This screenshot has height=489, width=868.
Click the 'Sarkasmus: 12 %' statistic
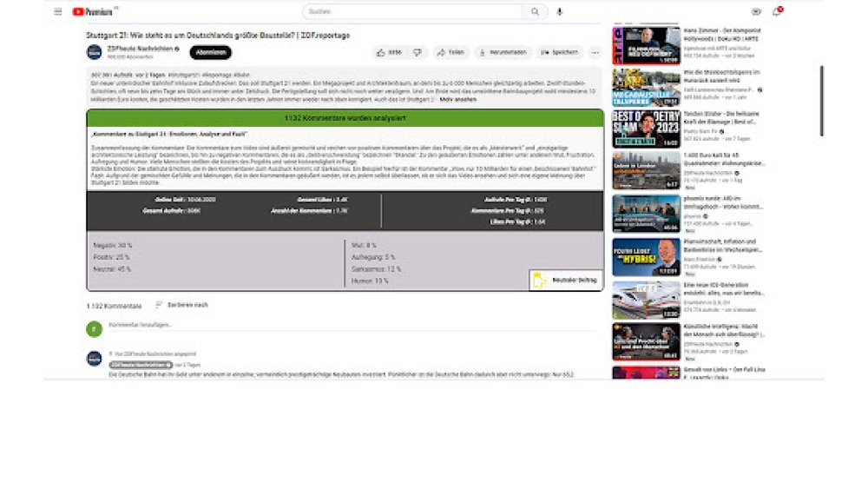[x=376, y=269]
